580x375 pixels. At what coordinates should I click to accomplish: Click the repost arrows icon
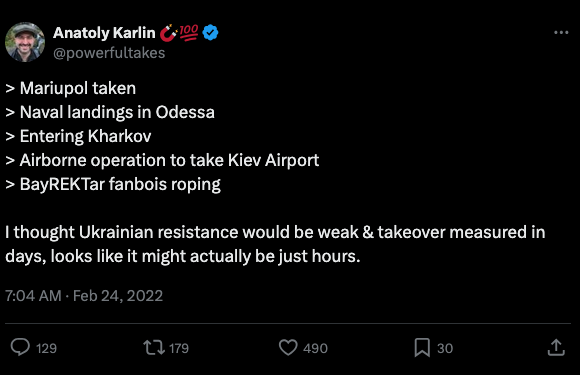(154, 348)
